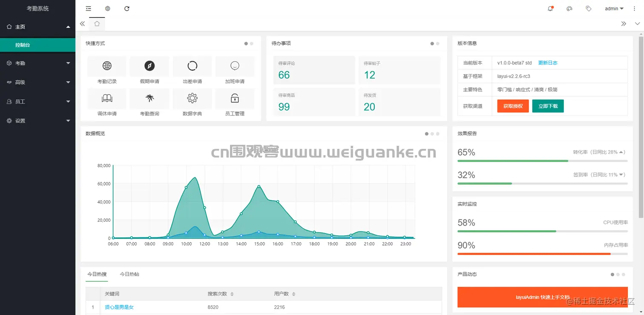Select third slide dot of 数据概览 panel
This screenshot has width=644, height=315.
[438, 134]
